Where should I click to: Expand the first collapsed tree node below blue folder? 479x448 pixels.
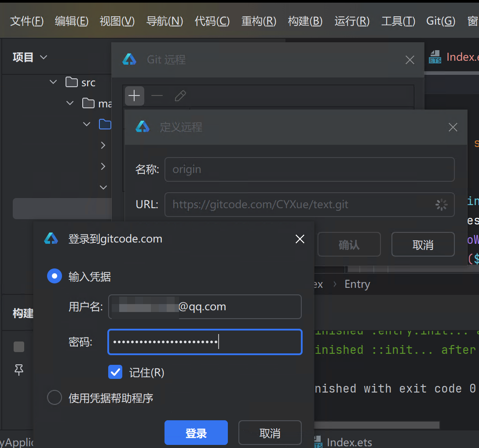pyautogui.click(x=103, y=145)
